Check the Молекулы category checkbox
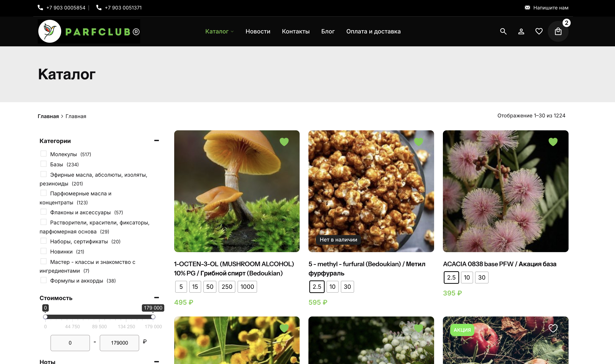615x364 pixels. 43,154
